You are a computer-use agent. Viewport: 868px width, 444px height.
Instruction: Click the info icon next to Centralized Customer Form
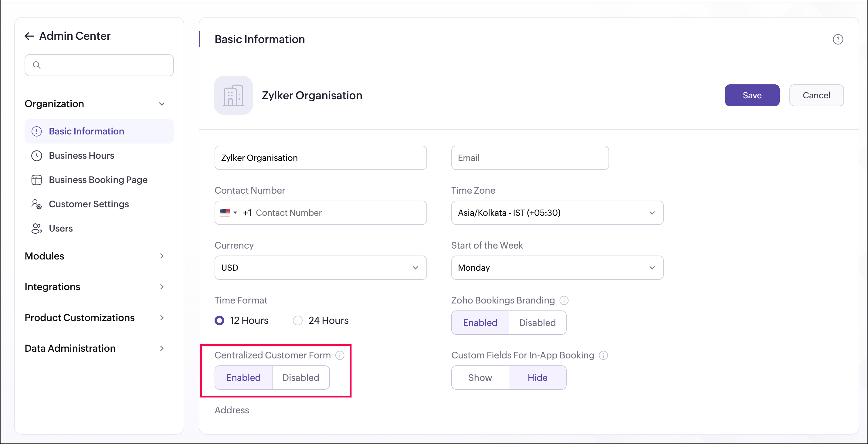pyautogui.click(x=340, y=355)
